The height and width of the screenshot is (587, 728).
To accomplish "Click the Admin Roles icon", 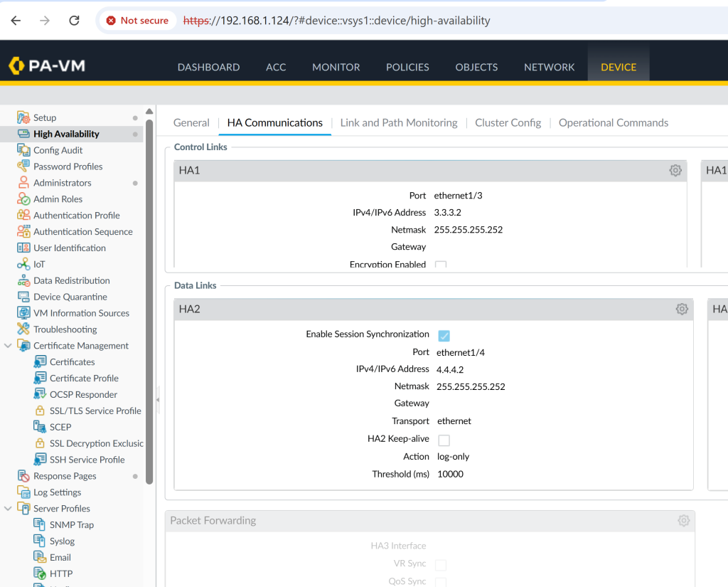I will coord(23,199).
